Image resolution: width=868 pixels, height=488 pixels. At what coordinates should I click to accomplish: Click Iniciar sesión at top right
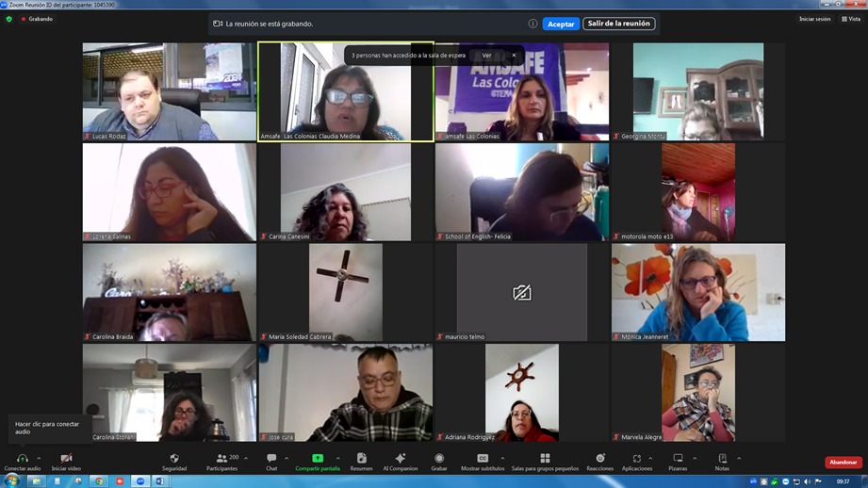(x=814, y=19)
